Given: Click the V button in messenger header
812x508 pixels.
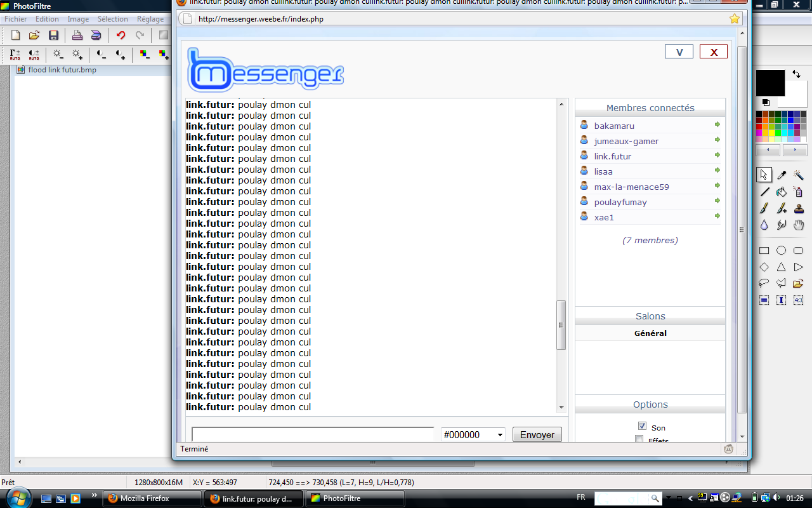Looking at the screenshot, I should click(679, 52).
